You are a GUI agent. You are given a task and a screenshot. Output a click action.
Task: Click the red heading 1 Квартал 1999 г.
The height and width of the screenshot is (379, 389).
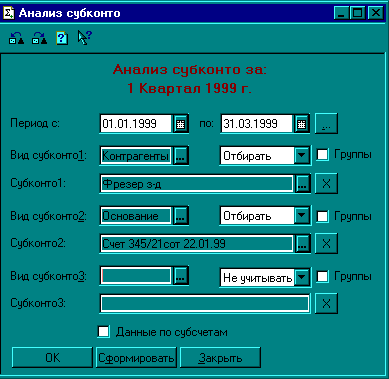[189, 89]
